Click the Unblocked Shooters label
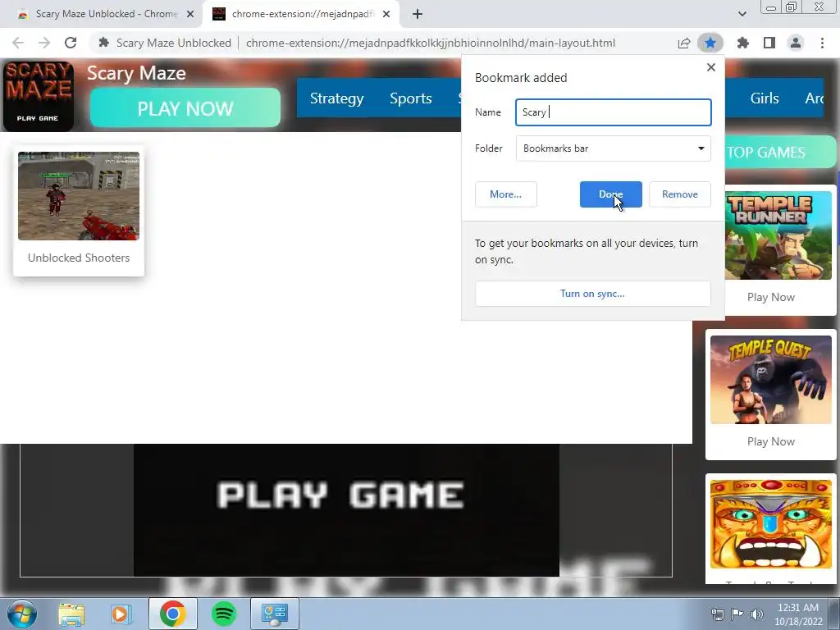840x630 pixels. [79, 258]
